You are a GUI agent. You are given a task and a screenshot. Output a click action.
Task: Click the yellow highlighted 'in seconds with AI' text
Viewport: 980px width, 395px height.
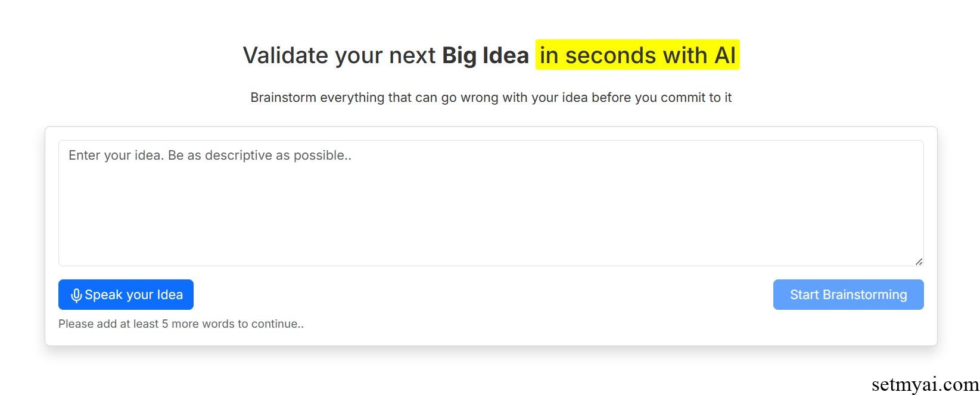(637, 55)
